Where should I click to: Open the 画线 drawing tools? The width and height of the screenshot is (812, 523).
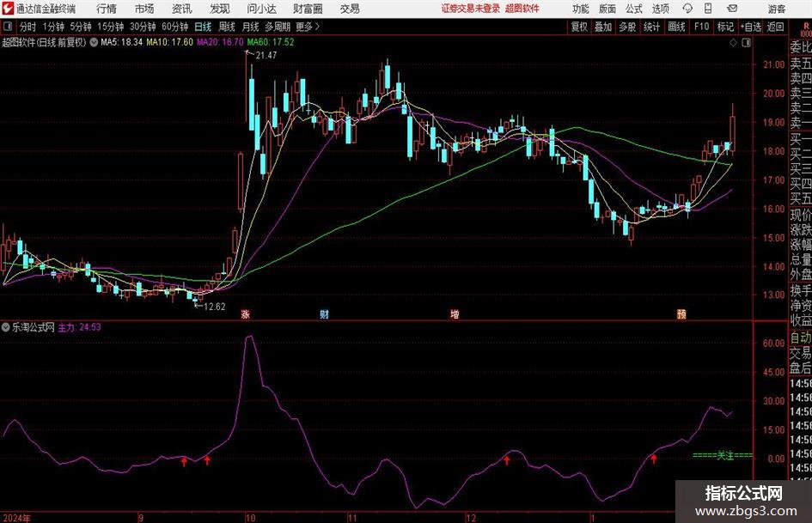tap(676, 27)
